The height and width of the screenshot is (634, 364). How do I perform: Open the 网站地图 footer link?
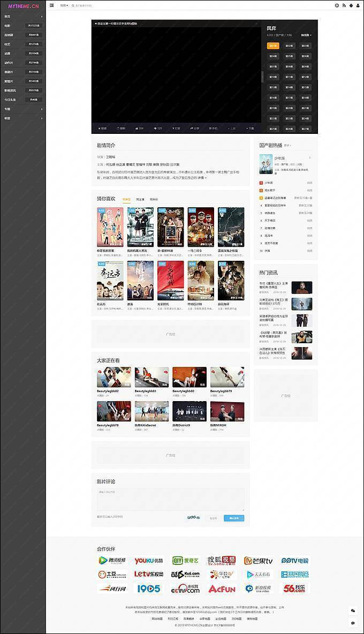(157, 618)
